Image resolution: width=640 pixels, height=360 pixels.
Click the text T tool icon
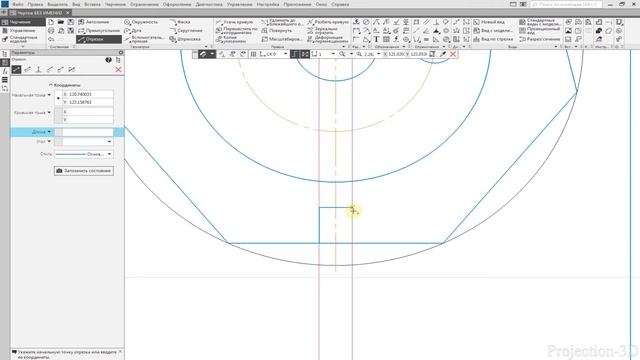point(376,39)
